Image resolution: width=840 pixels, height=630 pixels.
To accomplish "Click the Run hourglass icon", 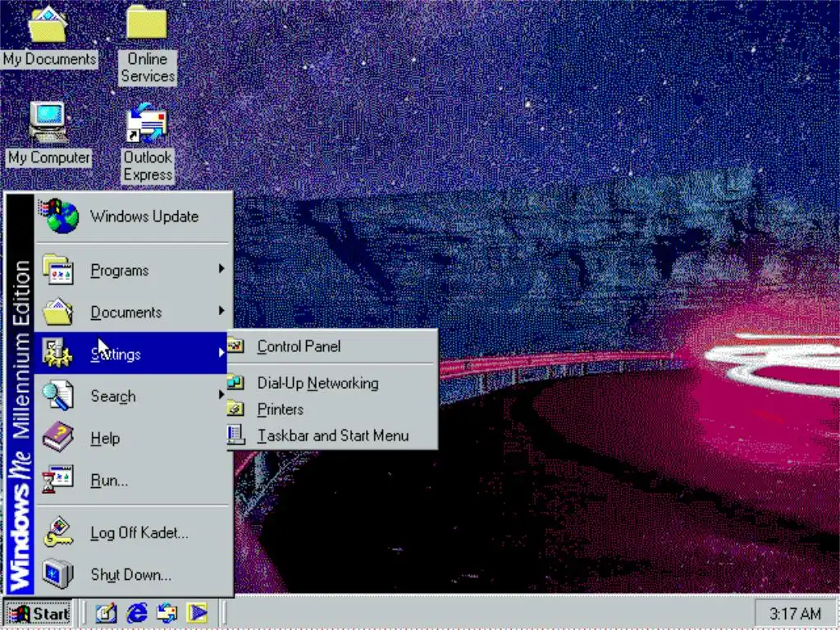I will (58, 479).
